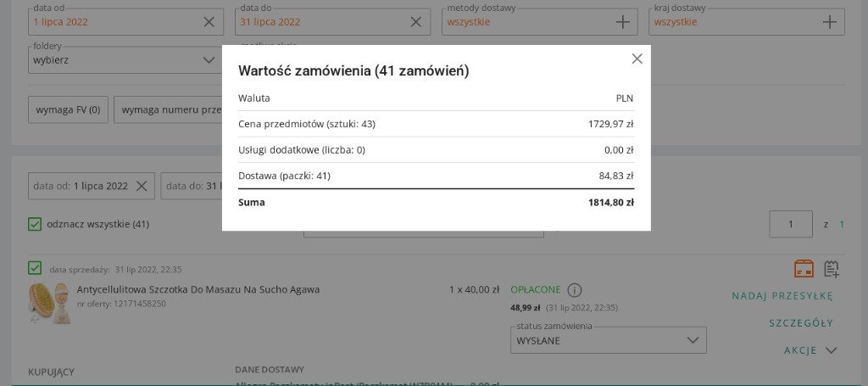Screen dimensions: 868x386
Task: Toggle the 'odznacz wszystkie (41)' checkbox
Action: click(x=35, y=224)
